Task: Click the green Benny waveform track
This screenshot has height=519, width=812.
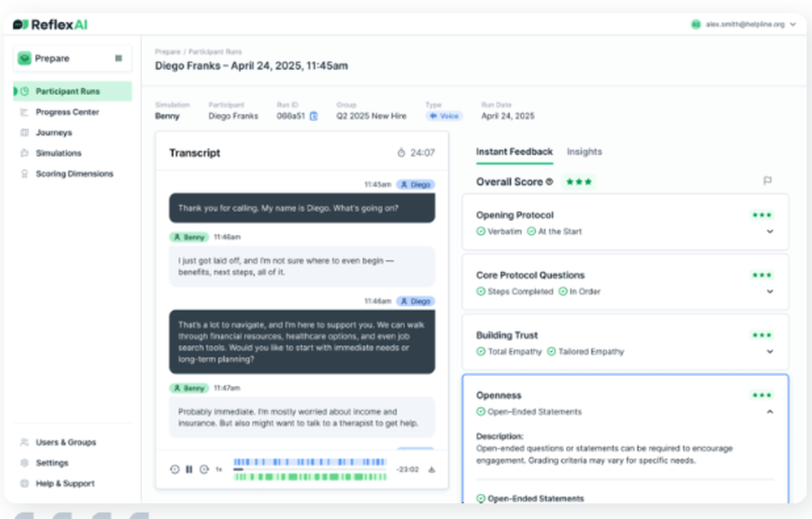Action: tap(309, 477)
